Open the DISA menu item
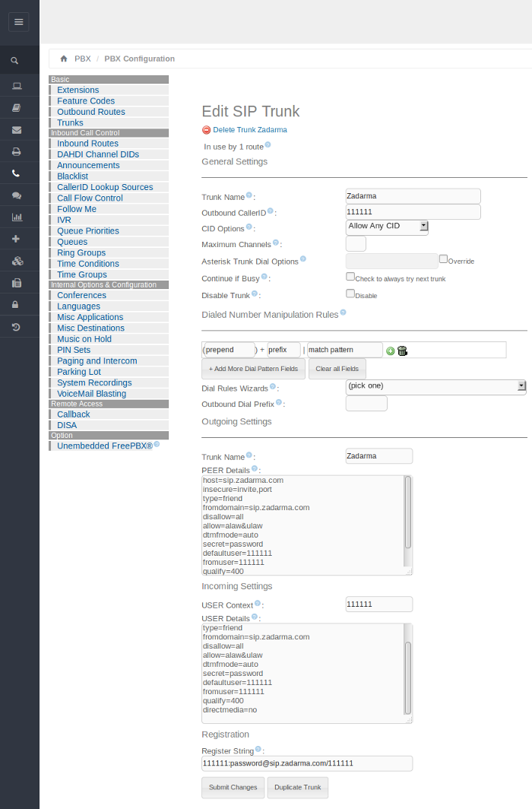This screenshot has width=532, height=809. tap(67, 425)
